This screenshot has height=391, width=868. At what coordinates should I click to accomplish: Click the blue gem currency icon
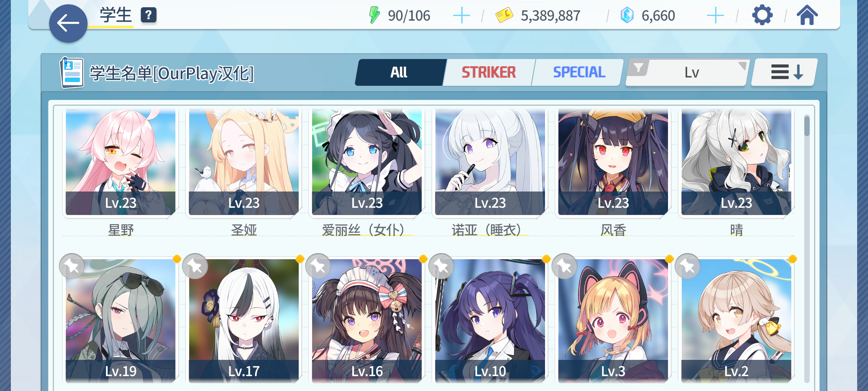[x=627, y=16]
